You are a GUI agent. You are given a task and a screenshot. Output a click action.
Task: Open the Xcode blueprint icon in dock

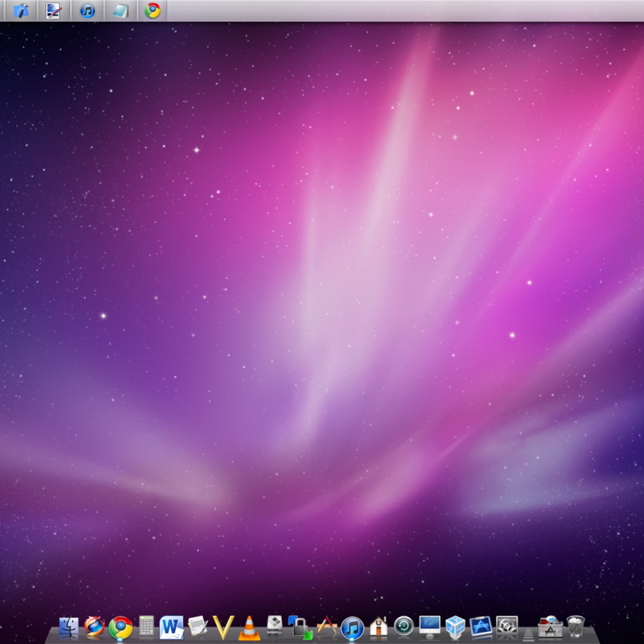pyautogui.click(x=481, y=627)
